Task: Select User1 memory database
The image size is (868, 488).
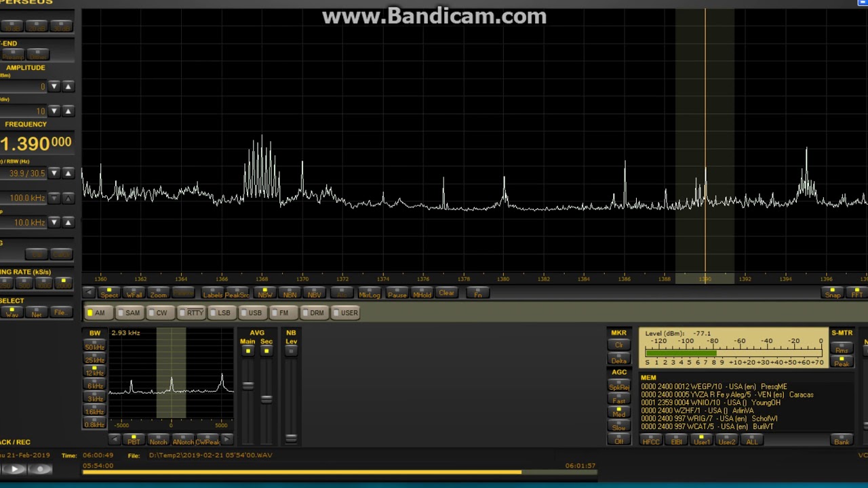Action: click(x=701, y=441)
